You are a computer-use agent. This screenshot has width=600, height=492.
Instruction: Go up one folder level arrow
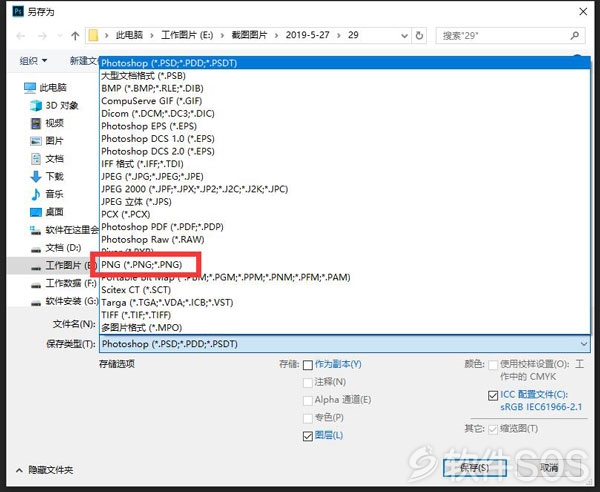pos(75,36)
